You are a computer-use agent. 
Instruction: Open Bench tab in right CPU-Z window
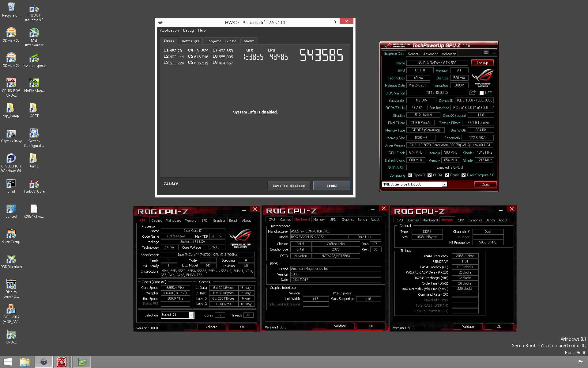[x=490, y=220]
